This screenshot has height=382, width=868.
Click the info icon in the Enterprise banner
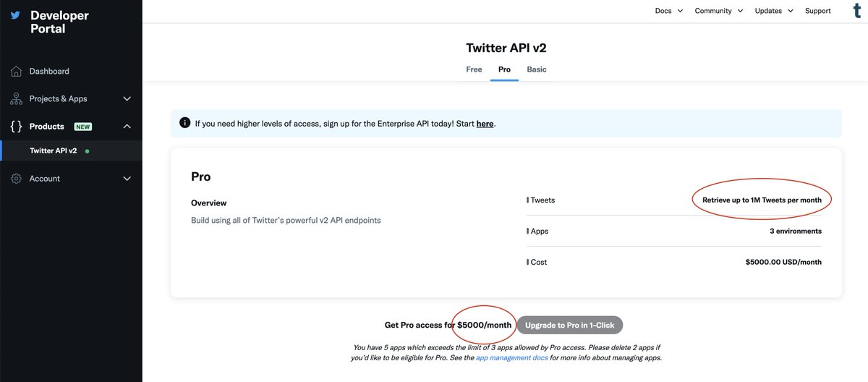point(184,123)
